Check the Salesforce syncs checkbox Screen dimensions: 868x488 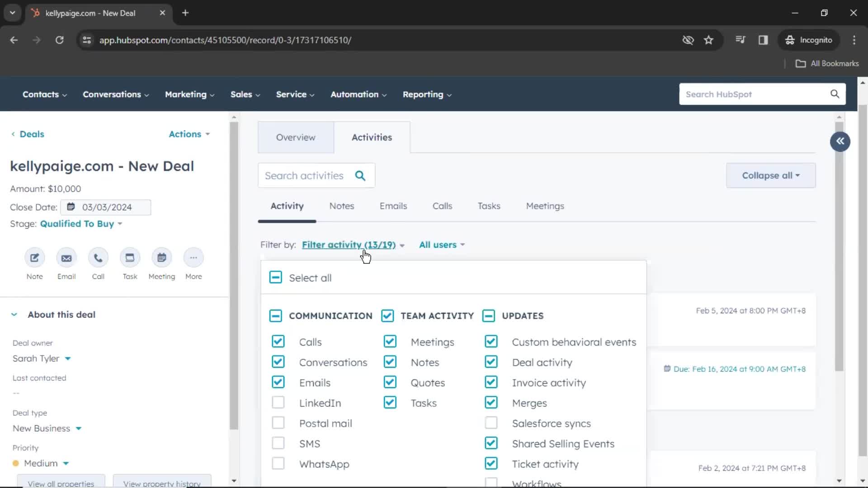click(491, 423)
